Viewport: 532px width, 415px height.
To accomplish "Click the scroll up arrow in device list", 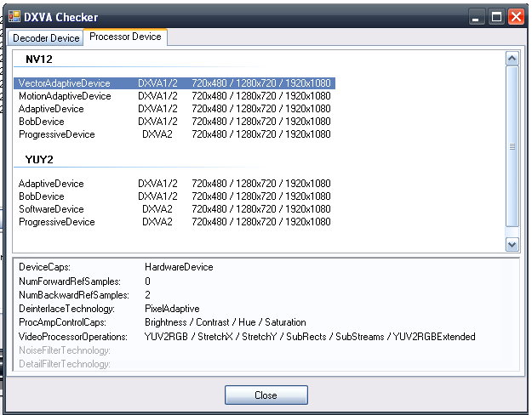I will 512,59.
